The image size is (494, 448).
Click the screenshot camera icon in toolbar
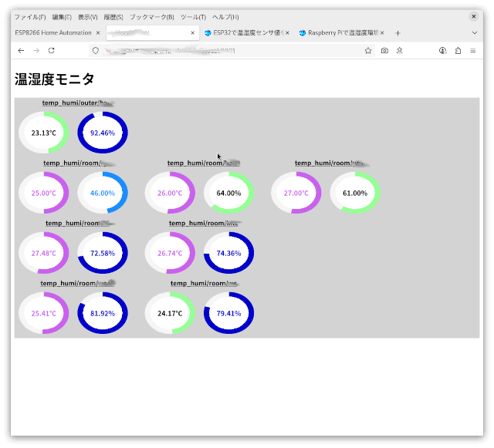tap(384, 50)
